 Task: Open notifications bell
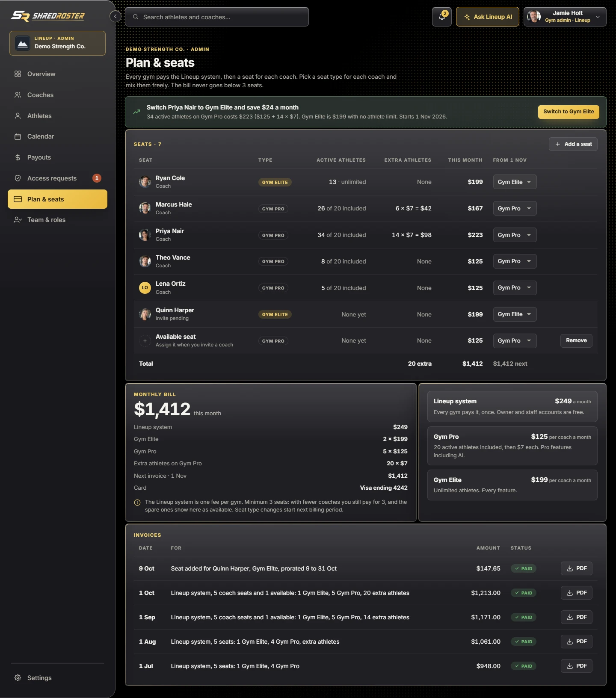click(442, 17)
